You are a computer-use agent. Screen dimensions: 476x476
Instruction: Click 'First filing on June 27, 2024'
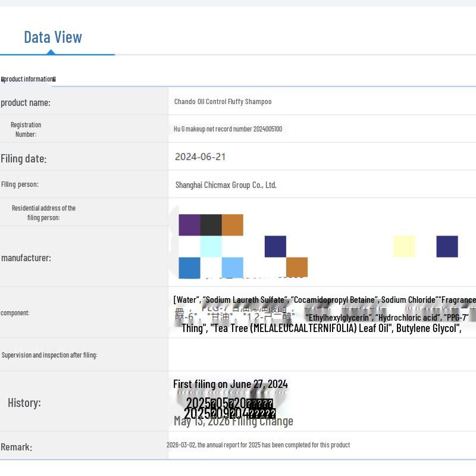[x=230, y=384]
